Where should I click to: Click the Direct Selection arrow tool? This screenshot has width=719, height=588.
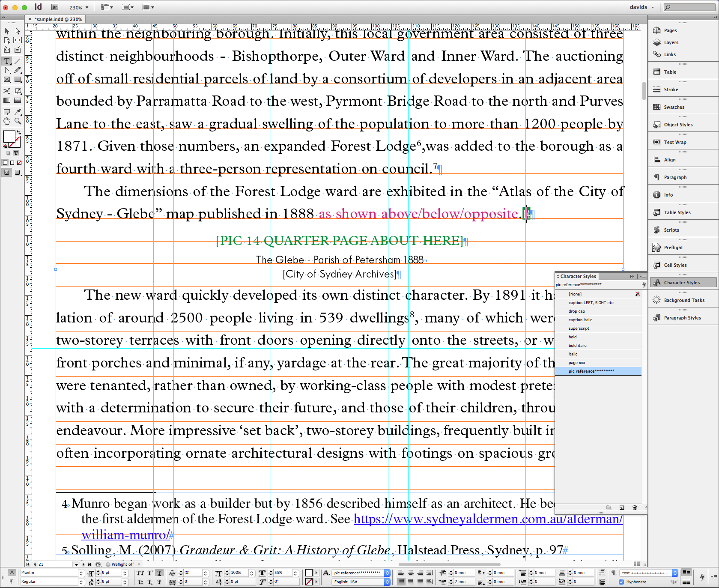(x=18, y=31)
